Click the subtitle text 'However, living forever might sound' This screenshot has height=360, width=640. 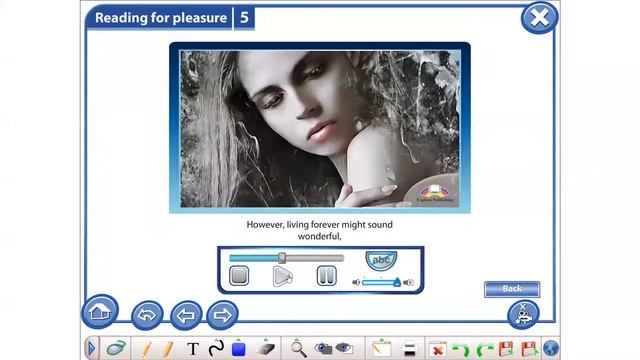pos(320,224)
